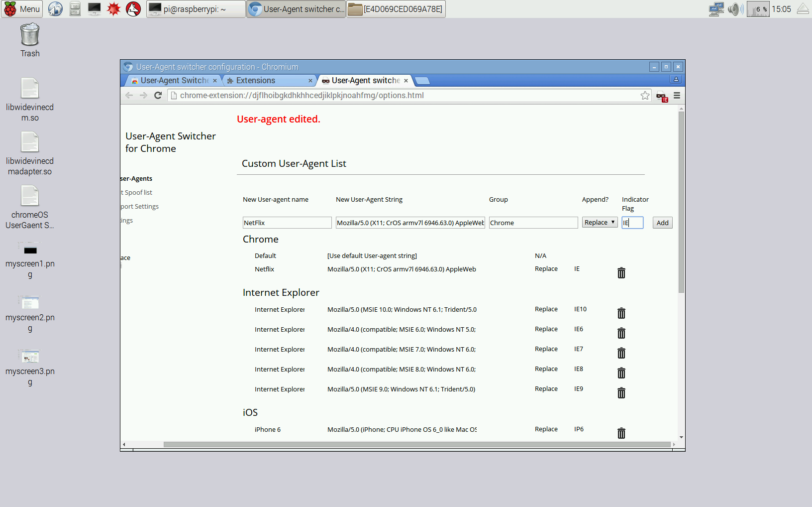Click the Netflix user-agent string text
812x507 pixels.
tap(402, 269)
